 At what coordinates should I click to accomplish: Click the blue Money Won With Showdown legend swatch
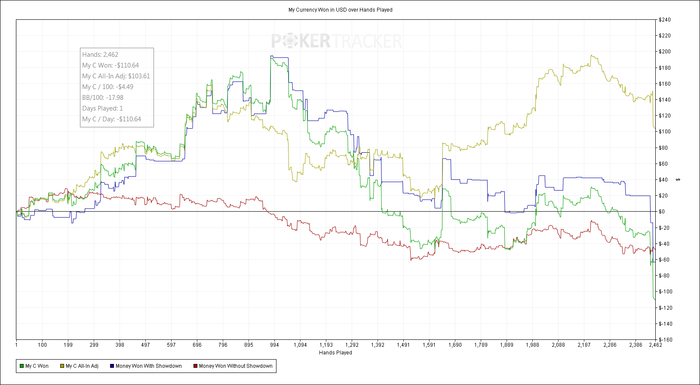(x=111, y=366)
